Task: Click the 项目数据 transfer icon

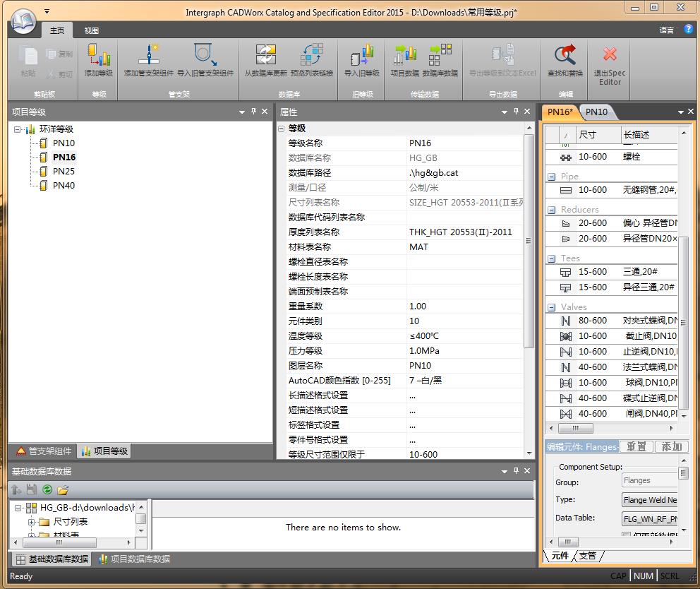Action: tap(405, 55)
